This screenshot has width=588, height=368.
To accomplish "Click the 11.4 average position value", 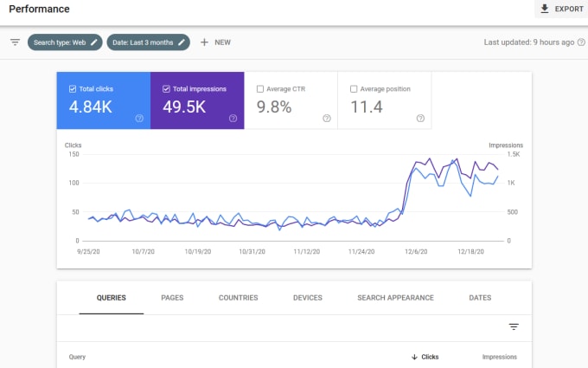I will tap(367, 107).
